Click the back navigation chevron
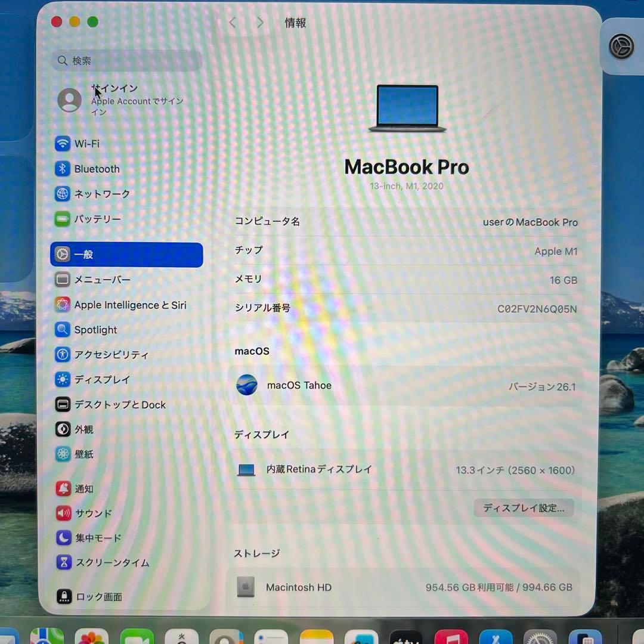This screenshot has width=644, height=644. [232, 22]
